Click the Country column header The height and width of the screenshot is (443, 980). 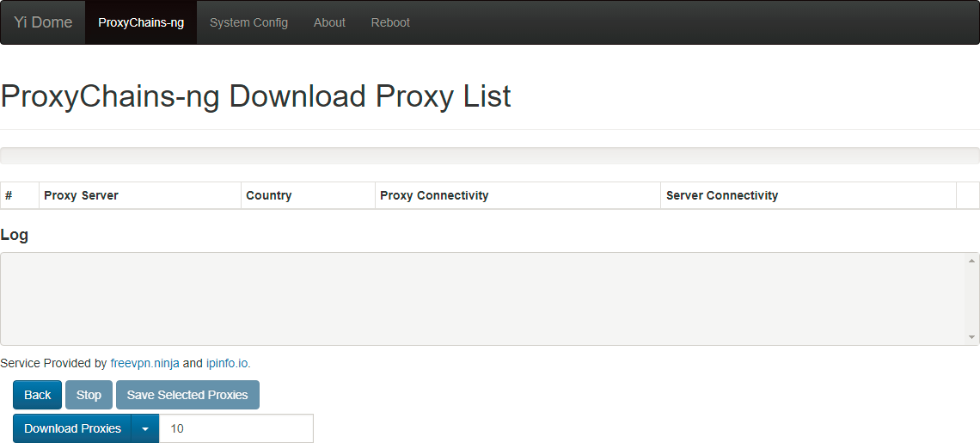(x=308, y=195)
